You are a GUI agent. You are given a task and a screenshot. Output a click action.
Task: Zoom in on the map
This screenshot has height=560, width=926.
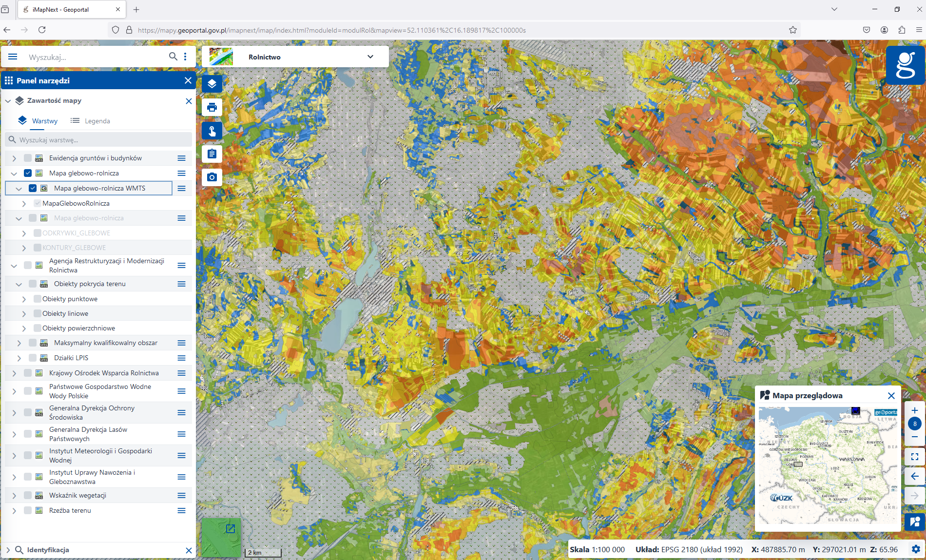[x=915, y=410]
